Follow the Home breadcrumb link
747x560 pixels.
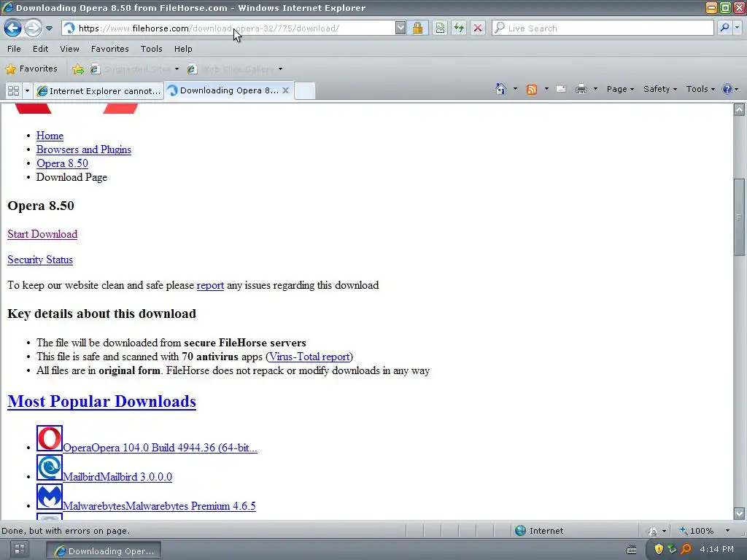tap(50, 136)
